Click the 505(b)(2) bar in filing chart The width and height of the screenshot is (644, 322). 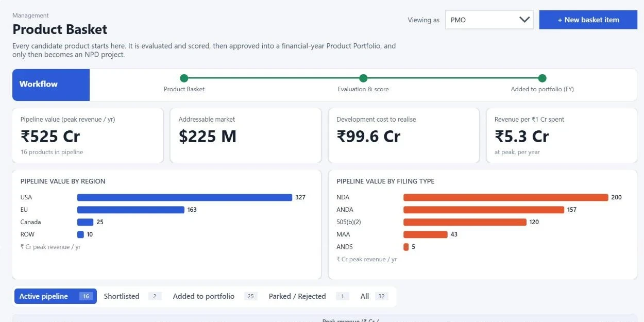click(x=465, y=222)
